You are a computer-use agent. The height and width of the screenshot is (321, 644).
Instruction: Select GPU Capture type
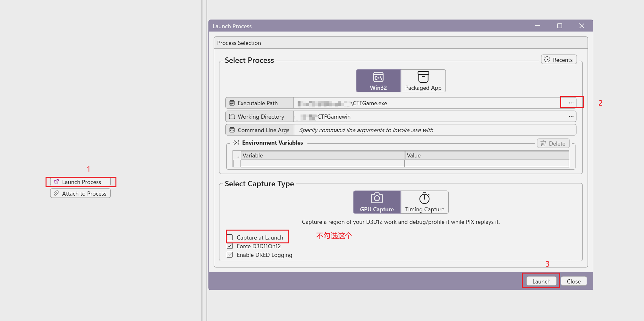click(x=377, y=202)
